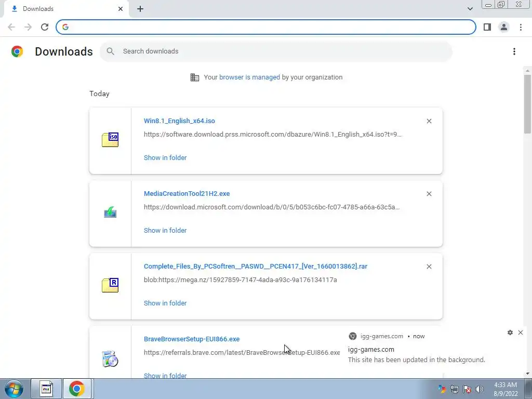This screenshot has height=399, width=532.
Task: Click the page vertical scrollbar thumb
Action: point(527,104)
